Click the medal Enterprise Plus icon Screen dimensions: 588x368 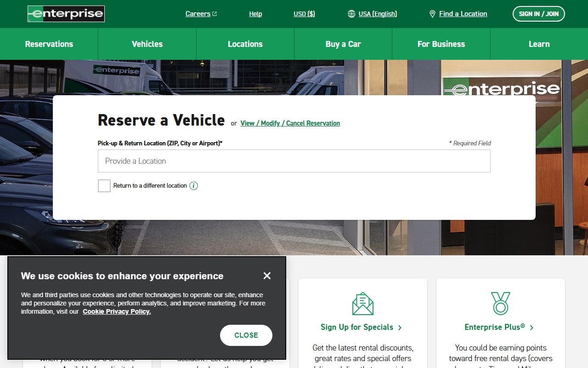tap(501, 304)
